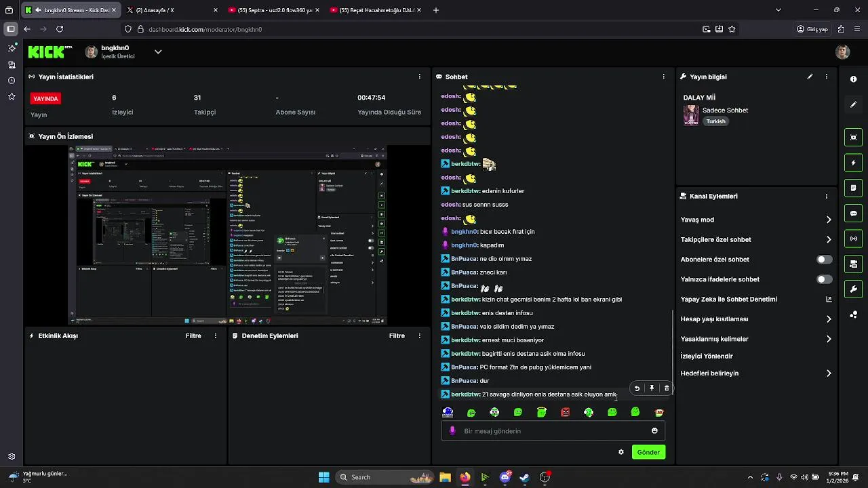Pin the hovered berkdbtw chat message

coord(652,388)
